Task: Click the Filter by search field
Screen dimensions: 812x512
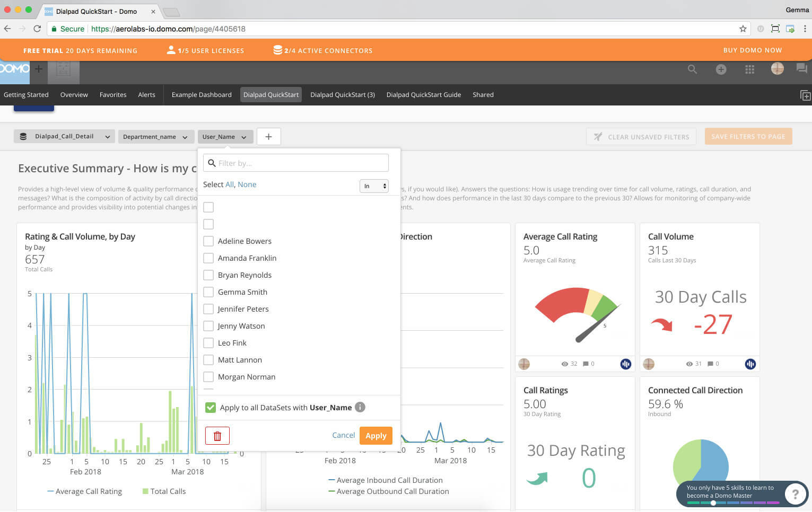Action: pos(296,163)
